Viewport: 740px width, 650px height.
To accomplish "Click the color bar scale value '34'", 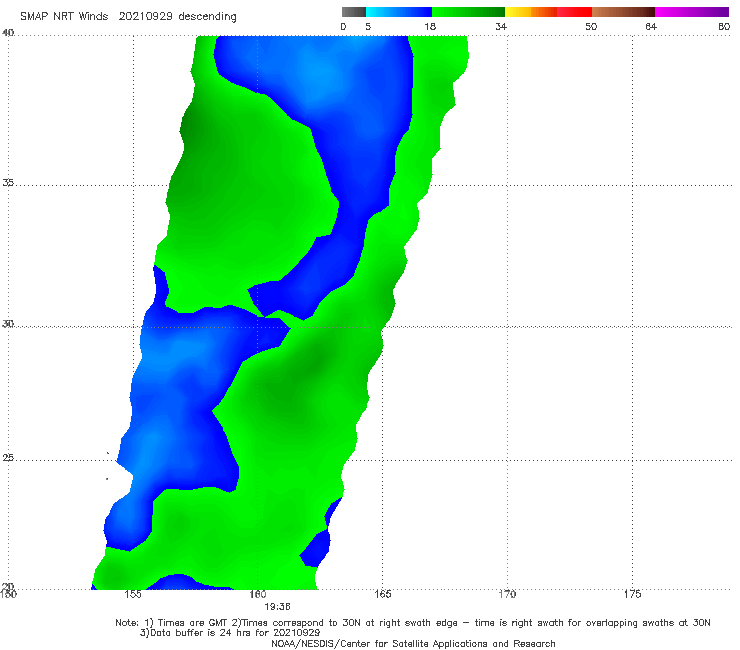I will pos(501,26).
